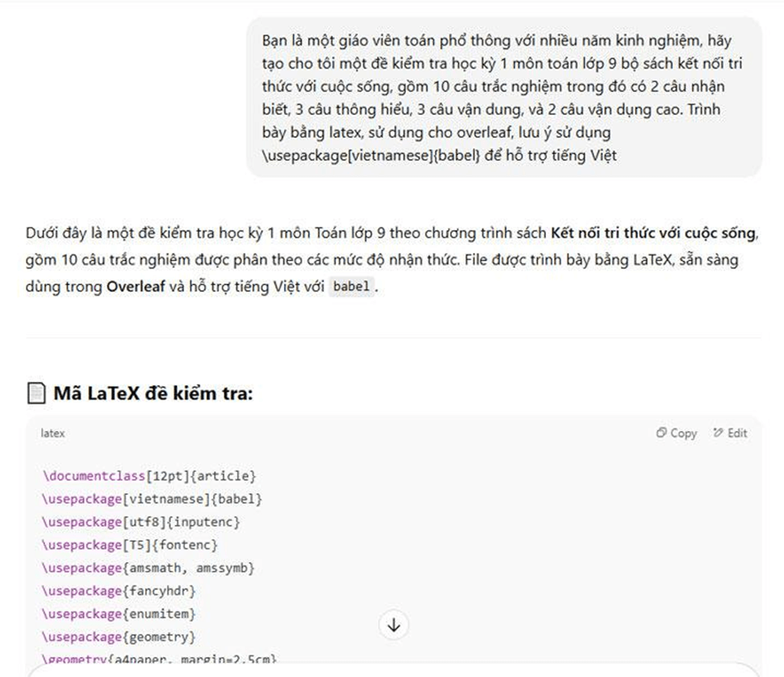Screen dimensions: 784x677
Task: Click the user prompt message bubble
Action: point(503,97)
